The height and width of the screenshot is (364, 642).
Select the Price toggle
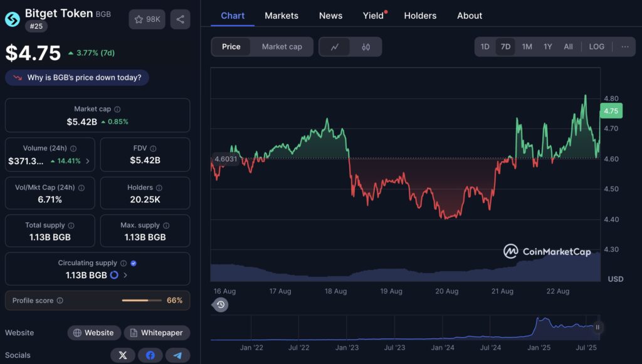(x=231, y=47)
